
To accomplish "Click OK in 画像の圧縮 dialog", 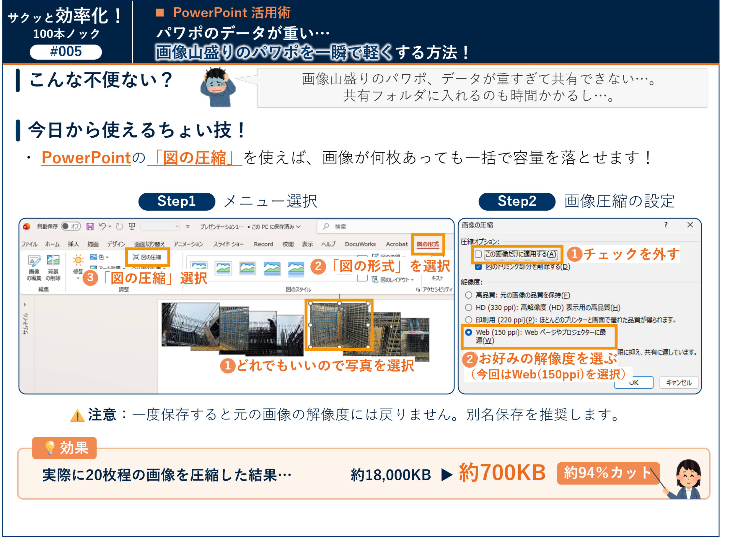I will (633, 383).
